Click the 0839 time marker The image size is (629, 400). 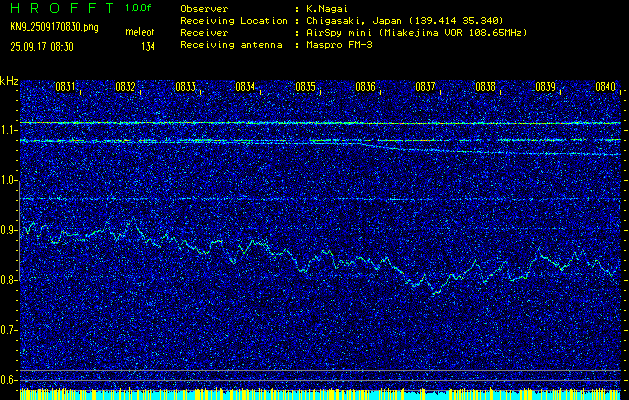(x=546, y=87)
